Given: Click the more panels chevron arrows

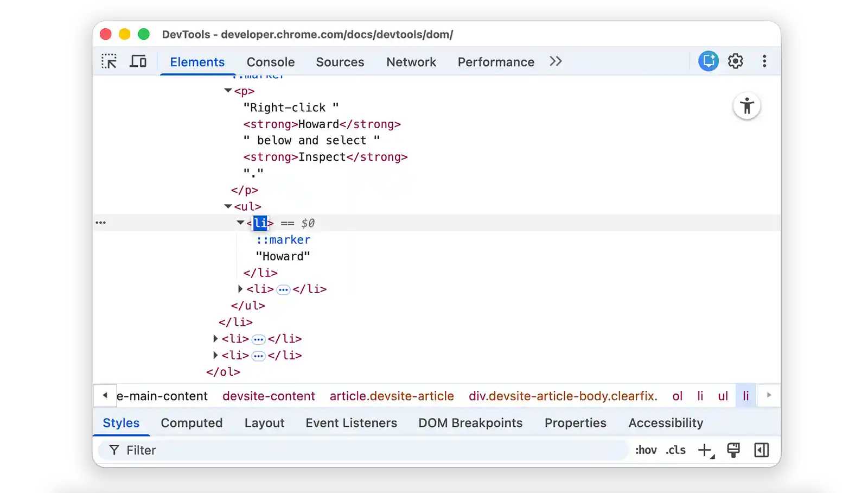Looking at the screenshot, I should tap(555, 61).
